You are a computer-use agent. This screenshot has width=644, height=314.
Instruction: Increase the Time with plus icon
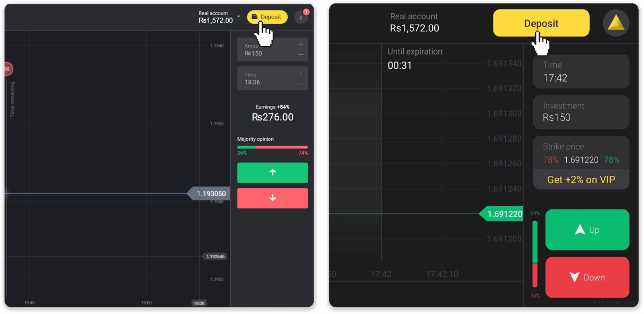tap(301, 73)
